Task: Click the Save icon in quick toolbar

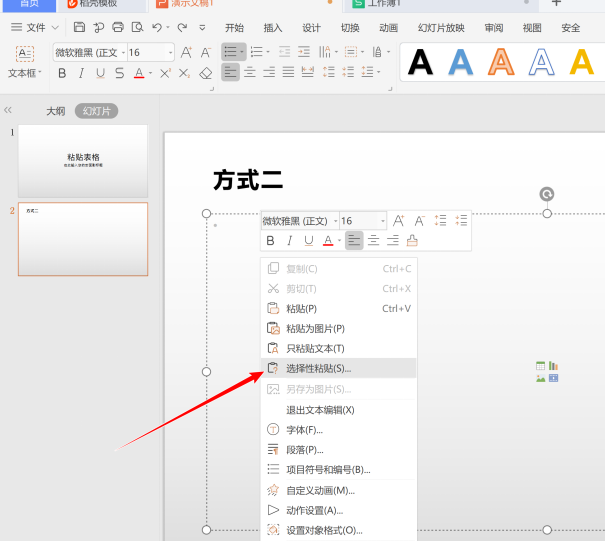Action: tap(79, 27)
